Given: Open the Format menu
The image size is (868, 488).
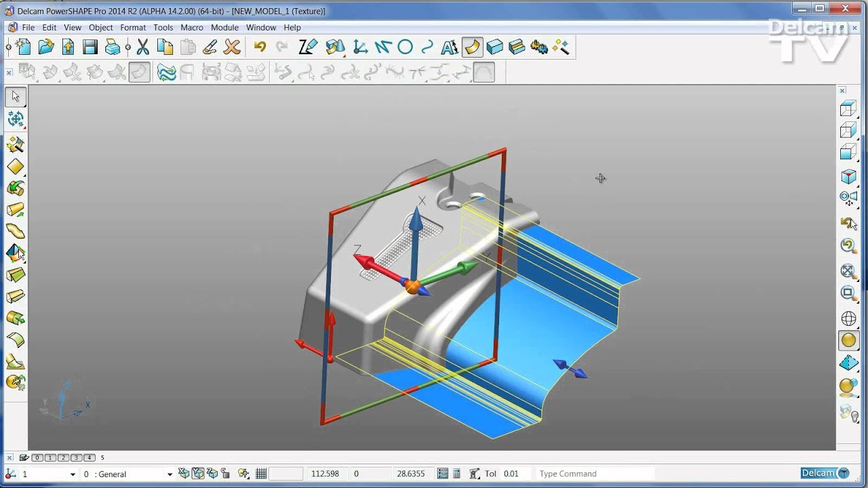Looking at the screenshot, I should click(x=133, y=28).
